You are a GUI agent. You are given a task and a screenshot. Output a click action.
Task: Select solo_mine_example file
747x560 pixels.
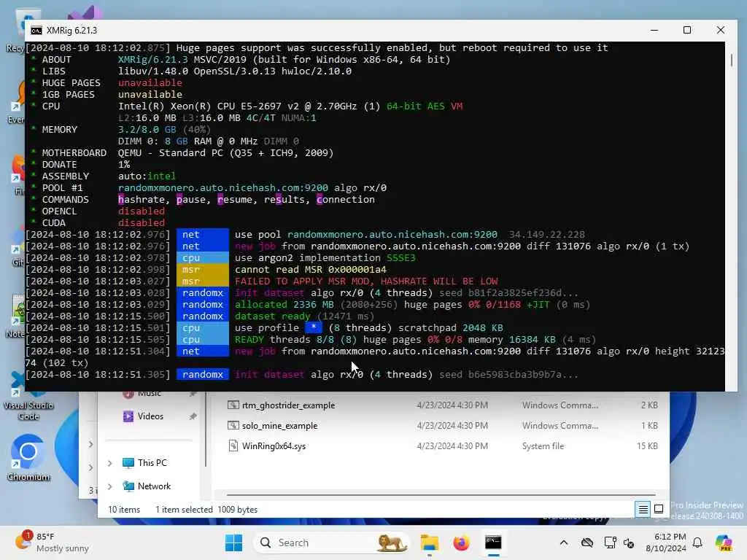pos(279,426)
